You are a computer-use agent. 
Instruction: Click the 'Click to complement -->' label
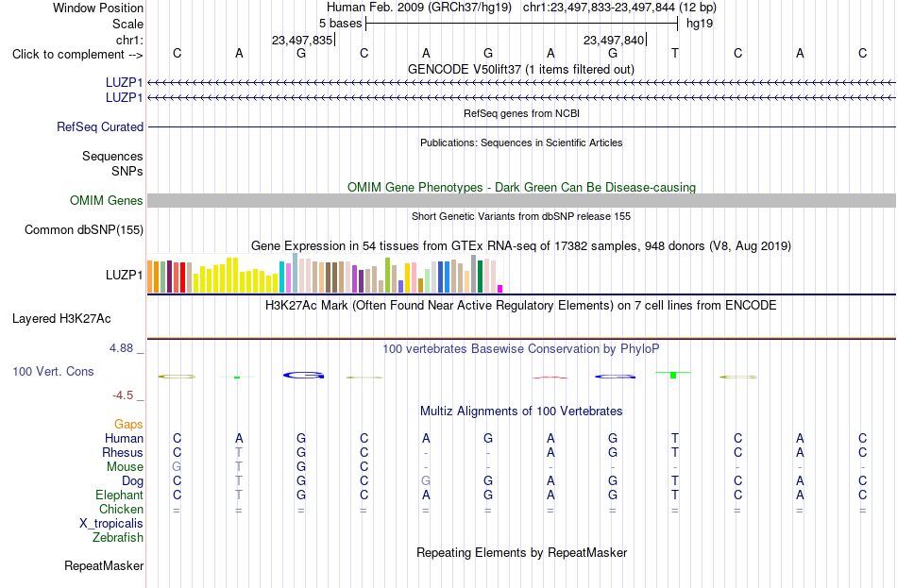77,55
